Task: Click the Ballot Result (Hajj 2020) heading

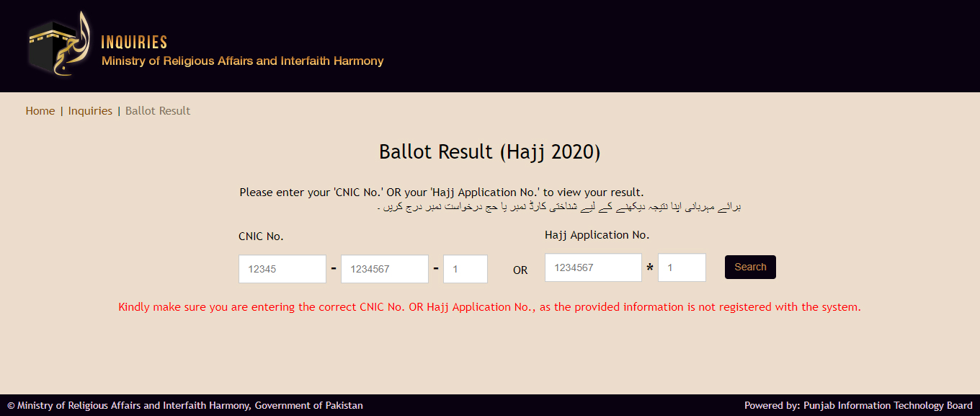Action: pyautogui.click(x=489, y=152)
